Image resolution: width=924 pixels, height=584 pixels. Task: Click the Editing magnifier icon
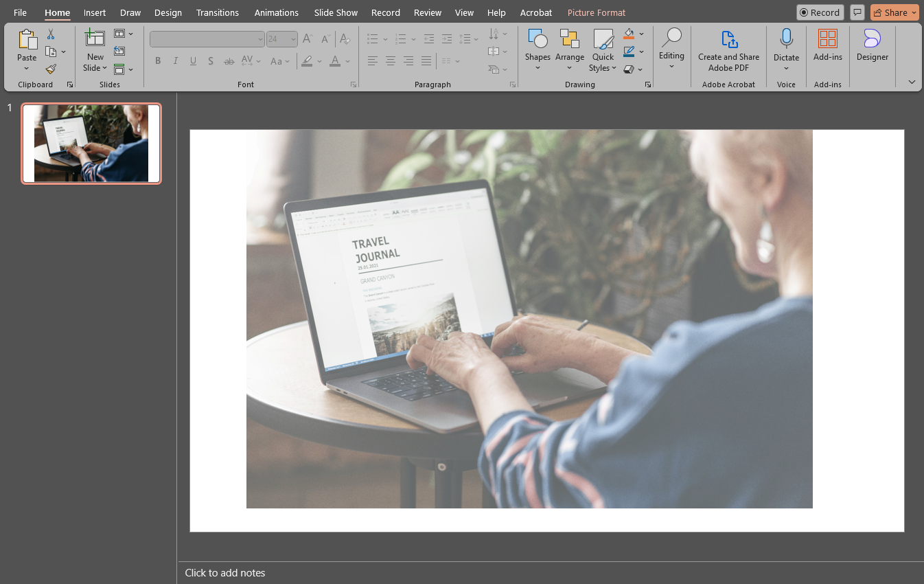(x=671, y=38)
